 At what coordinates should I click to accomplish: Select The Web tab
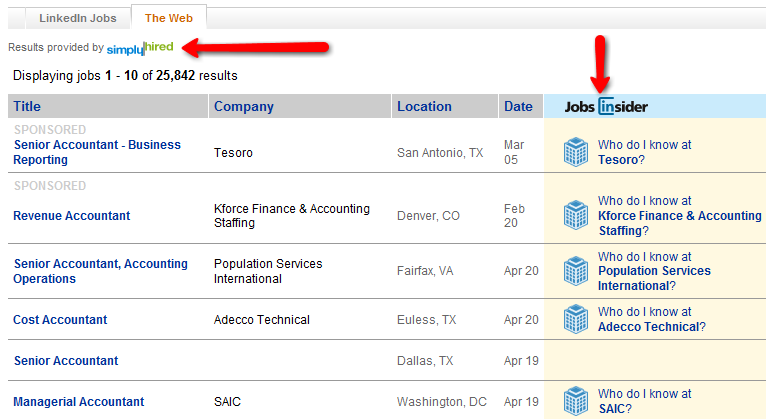point(169,18)
